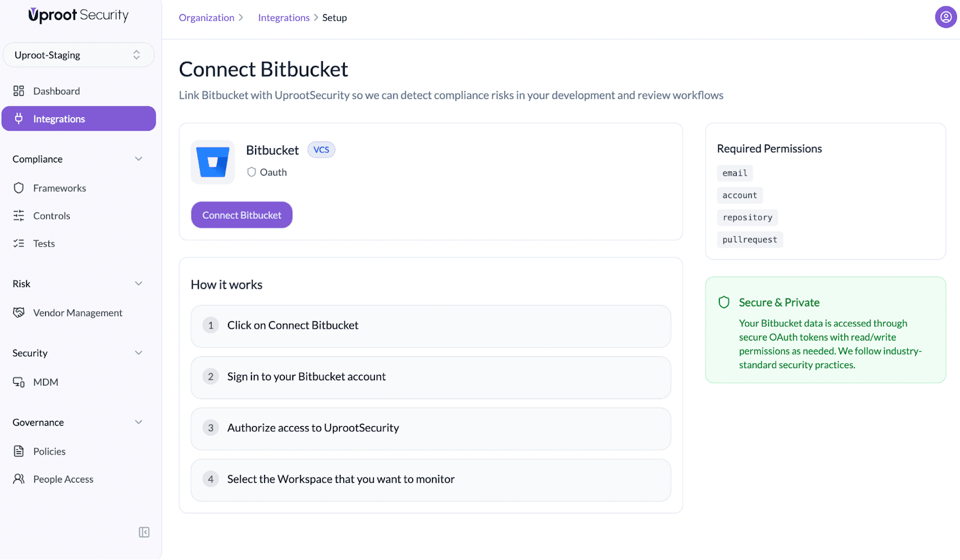Click the Policies document icon
Screen dimensions: 960x560
[x=19, y=451]
